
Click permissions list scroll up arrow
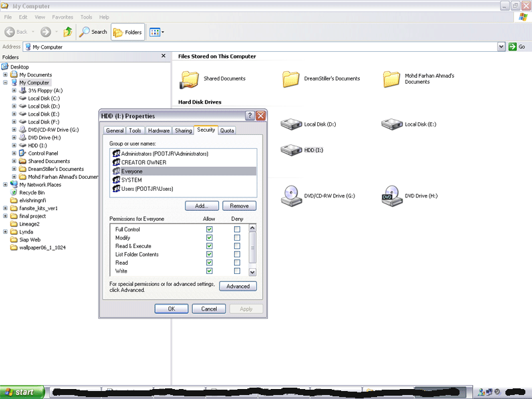click(253, 227)
